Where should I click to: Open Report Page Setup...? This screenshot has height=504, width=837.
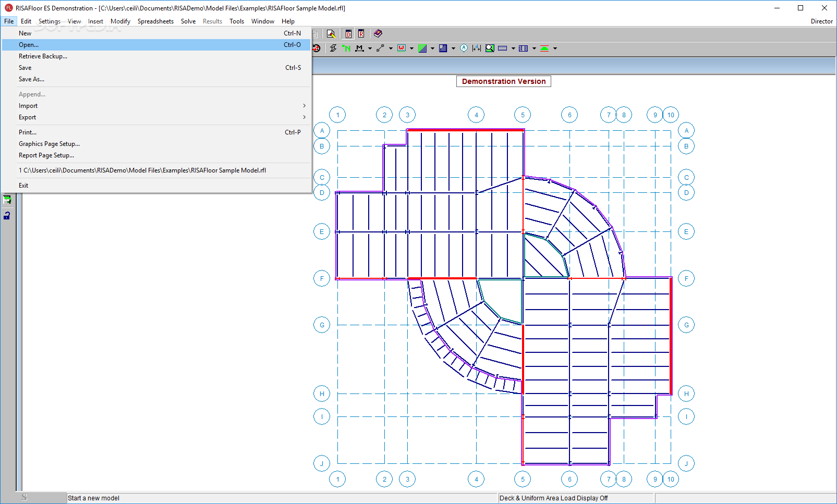[x=156, y=155]
